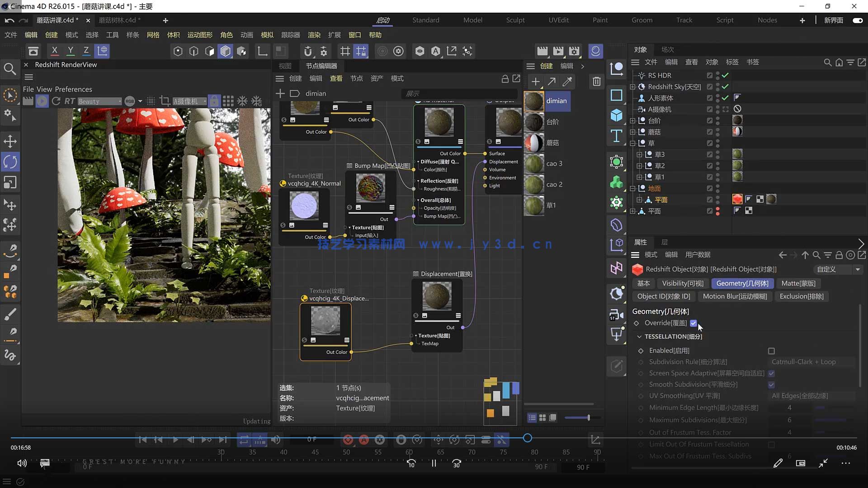Click the record keyframe button
This screenshot has width=868, height=488.
point(348,439)
